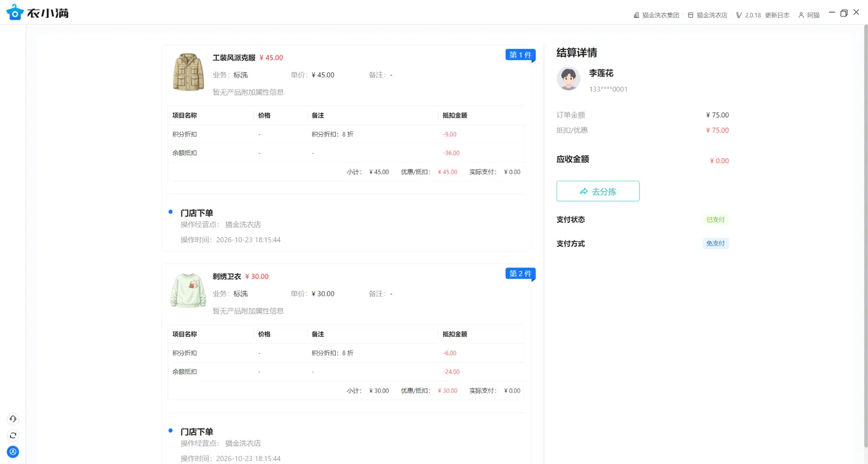Click the vertical scrollbar on the right
This screenshot has height=464, width=868.
[865, 236]
